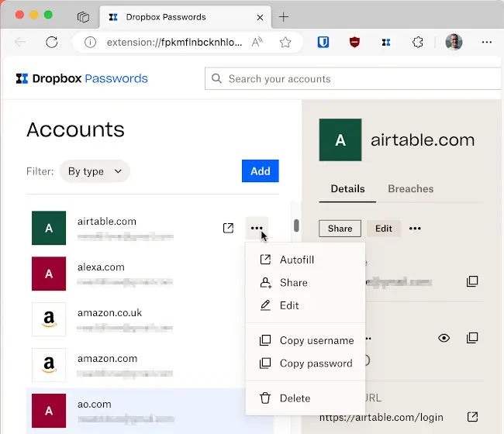The width and height of the screenshot is (504, 434).
Task: Click the search magnifier icon
Action: [216, 78]
